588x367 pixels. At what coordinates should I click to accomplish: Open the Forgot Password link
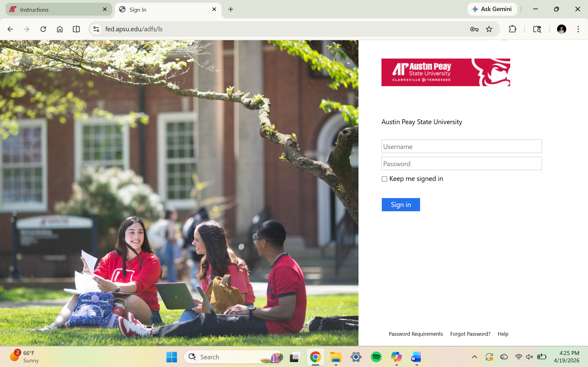tap(470, 334)
